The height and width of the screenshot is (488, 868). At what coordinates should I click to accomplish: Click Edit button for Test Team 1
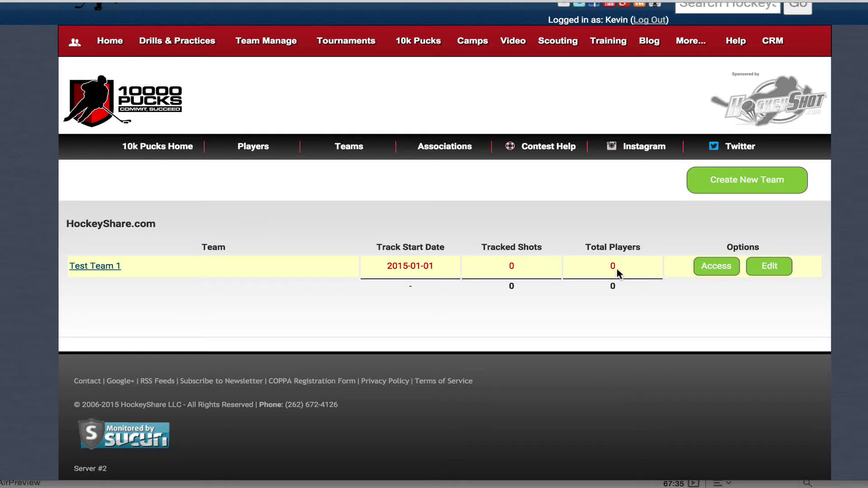pyautogui.click(x=769, y=266)
